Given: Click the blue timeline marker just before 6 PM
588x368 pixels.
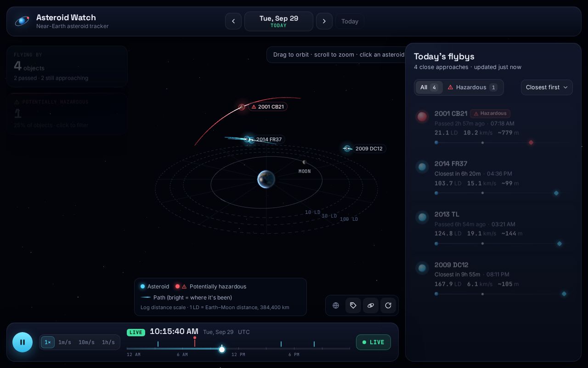Looking at the screenshot, I should coord(281,344).
